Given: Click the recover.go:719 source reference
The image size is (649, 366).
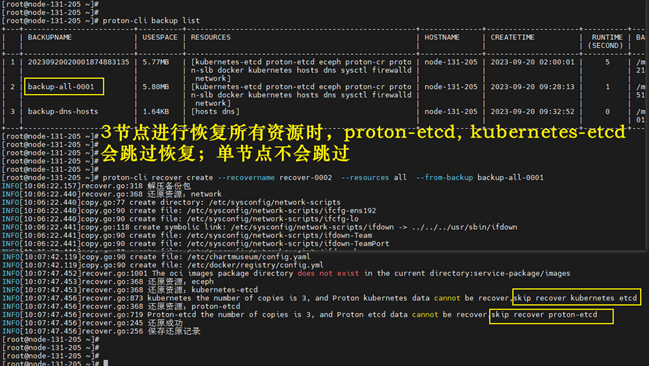Looking at the screenshot, I should [x=112, y=315].
